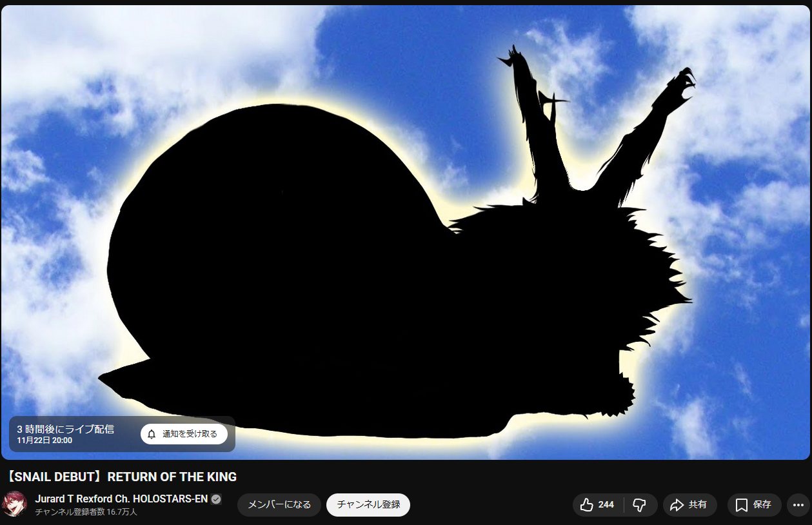The image size is (812, 525).
Task: Click the save bookmark icon
Action: click(x=741, y=504)
